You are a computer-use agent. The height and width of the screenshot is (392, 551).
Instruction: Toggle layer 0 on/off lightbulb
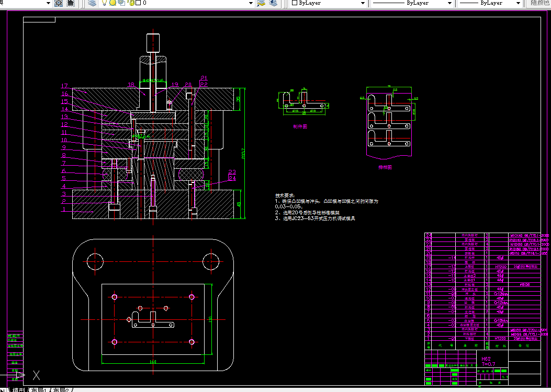[104, 3]
